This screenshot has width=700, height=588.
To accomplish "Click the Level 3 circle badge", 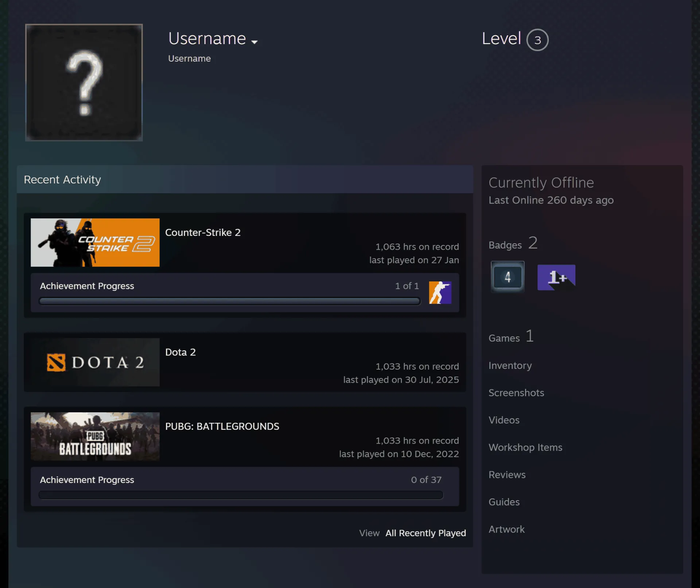I will tap(537, 40).
